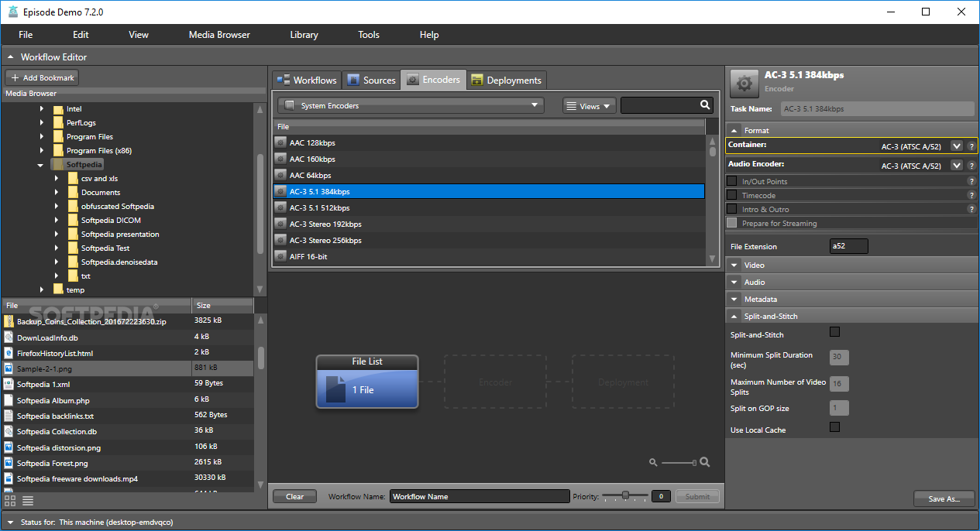Enable the Timecode checkbox

coord(732,195)
